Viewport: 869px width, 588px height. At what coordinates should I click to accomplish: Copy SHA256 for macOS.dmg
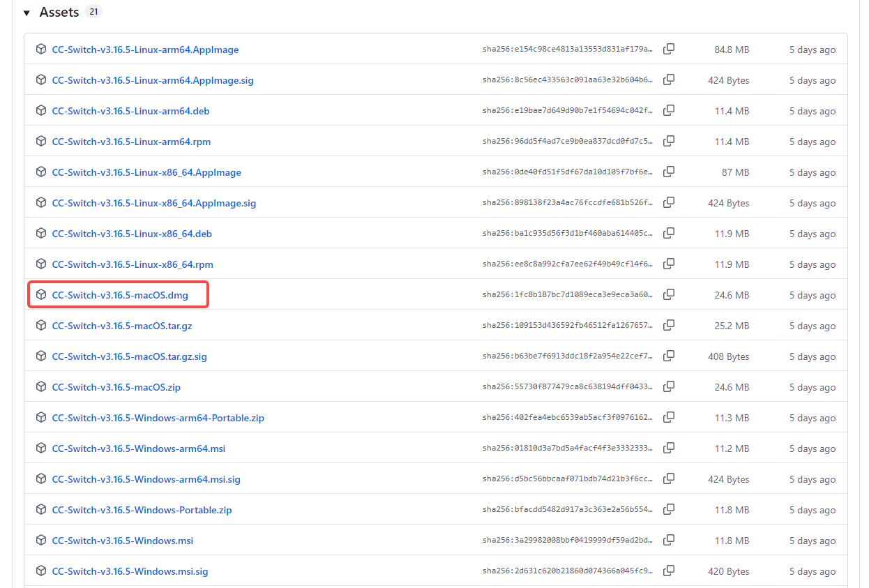pos(669,295)
